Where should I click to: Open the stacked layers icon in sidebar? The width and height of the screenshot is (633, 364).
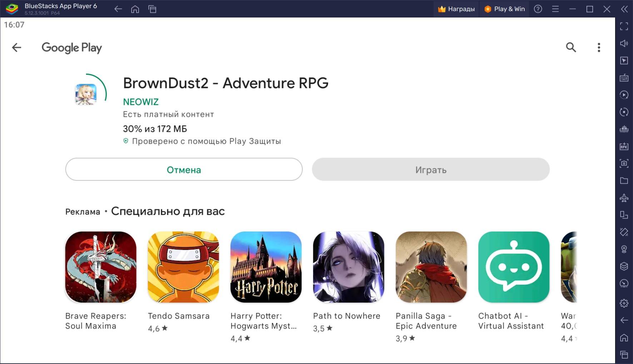[x=624, y=266]
